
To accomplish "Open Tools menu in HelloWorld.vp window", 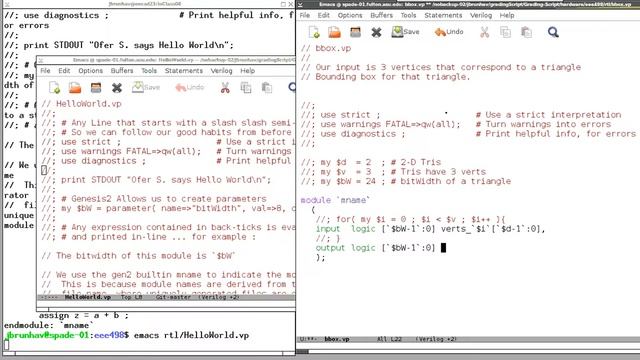I will point(149,71).
